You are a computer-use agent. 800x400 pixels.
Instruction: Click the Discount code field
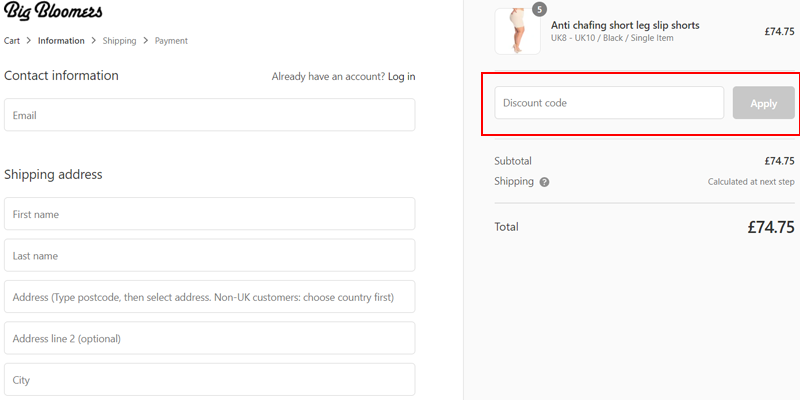click(609, 103)
